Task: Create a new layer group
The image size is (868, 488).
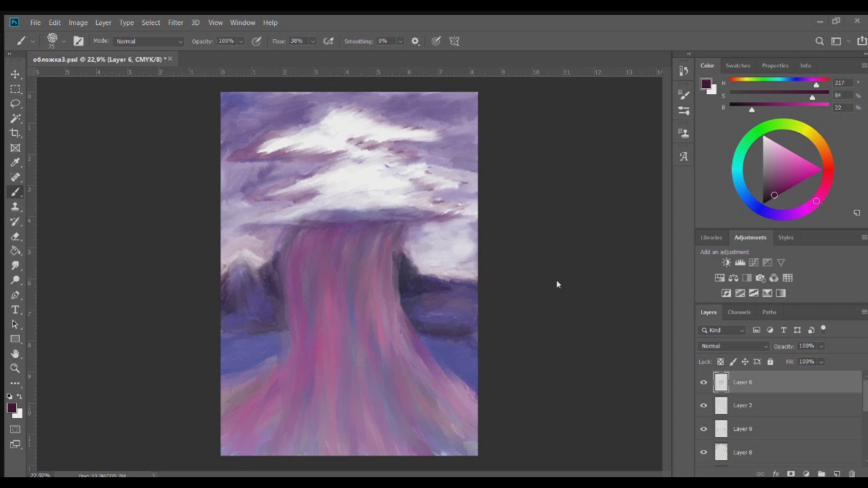Action: coord(821,474)
